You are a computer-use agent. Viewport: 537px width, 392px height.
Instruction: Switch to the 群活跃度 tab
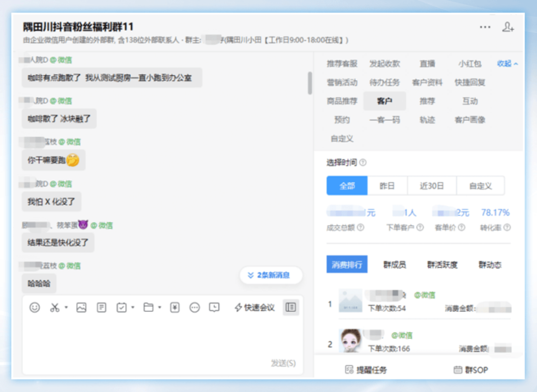(x=442, y=265)
